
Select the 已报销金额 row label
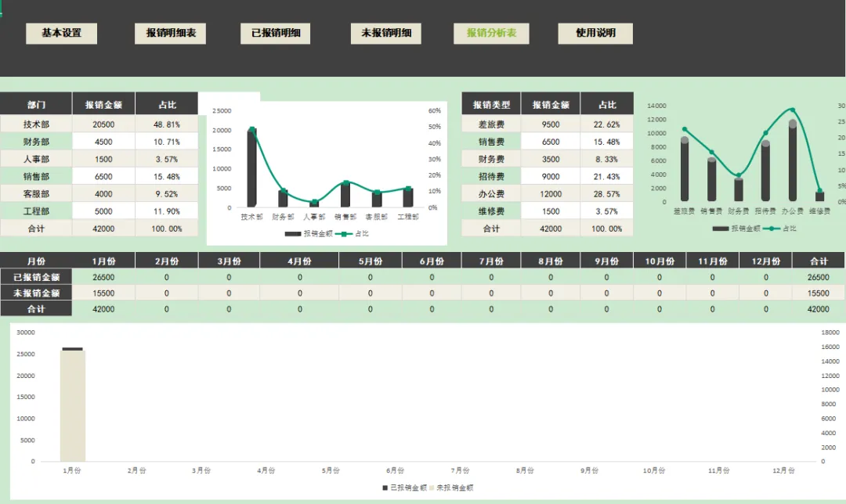coord(36,277)
